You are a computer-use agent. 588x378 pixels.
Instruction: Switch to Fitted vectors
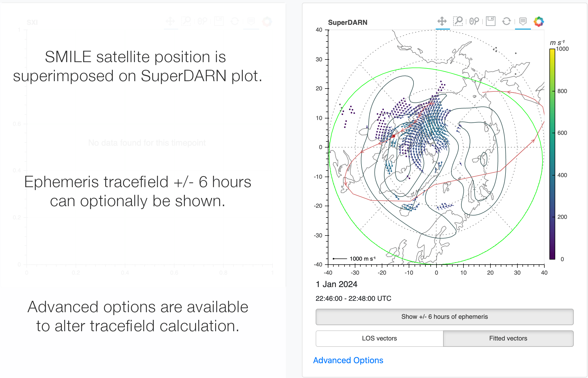point(508,338)
